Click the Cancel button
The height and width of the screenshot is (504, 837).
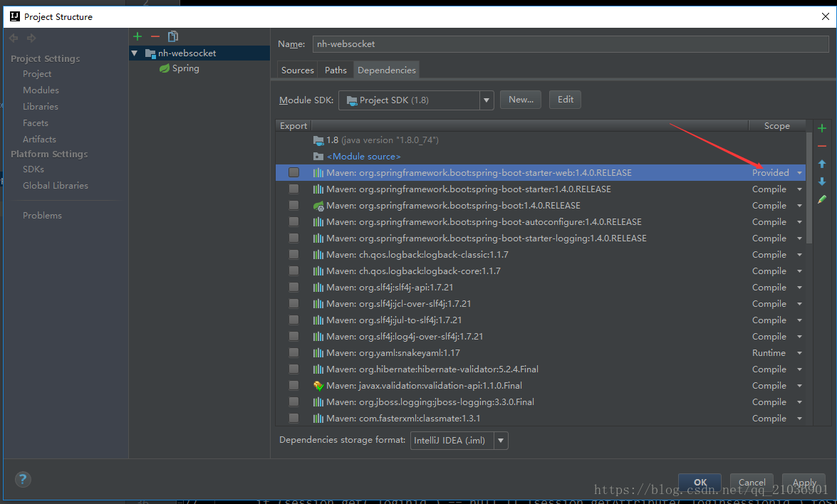tap(752, 482)
